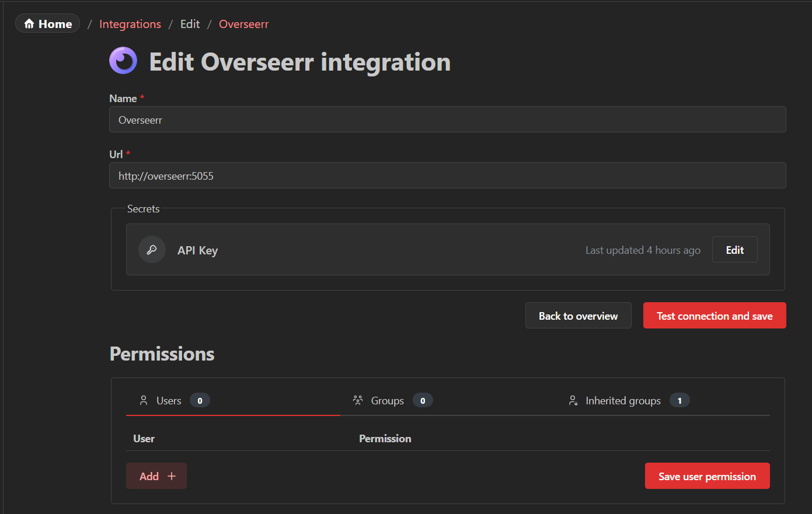Switch to the Groups permissions tab
The image size is (812, 514).
pyautogui.click(x=448, y=401)
